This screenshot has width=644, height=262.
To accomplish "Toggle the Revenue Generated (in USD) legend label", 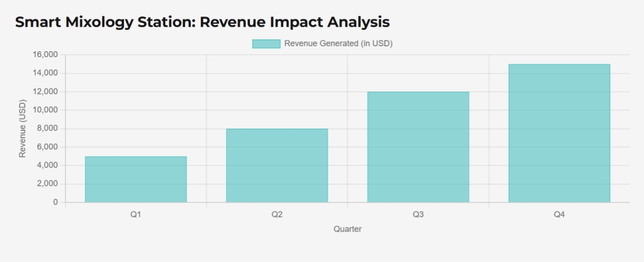I will point(338,43).
